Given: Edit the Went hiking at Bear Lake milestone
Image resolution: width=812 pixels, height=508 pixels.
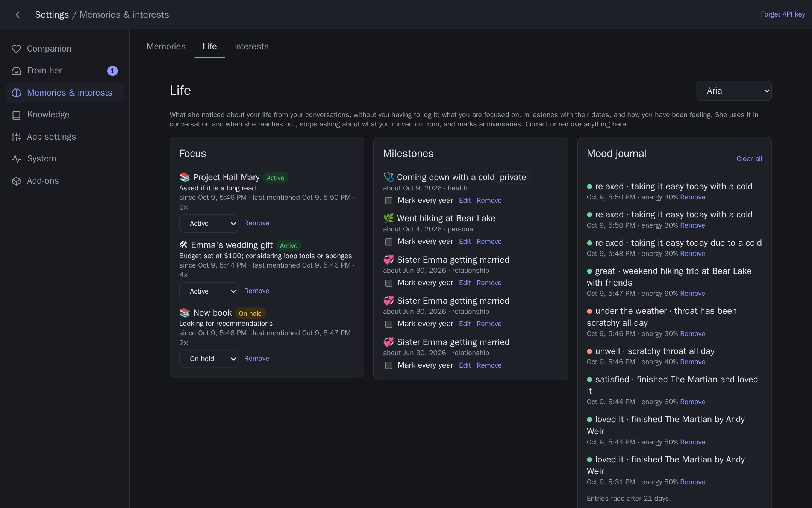Looking at the screenshot, I should (465, 242).
